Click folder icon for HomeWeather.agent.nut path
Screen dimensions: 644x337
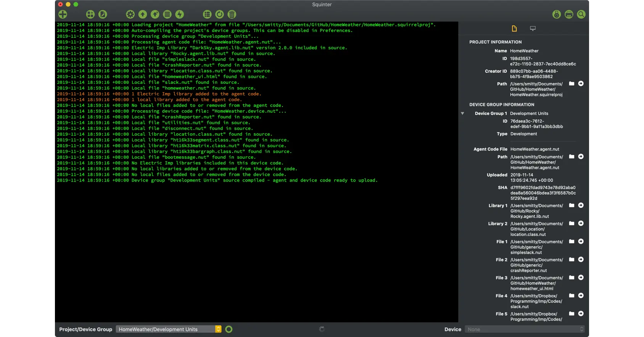(572, 157)
